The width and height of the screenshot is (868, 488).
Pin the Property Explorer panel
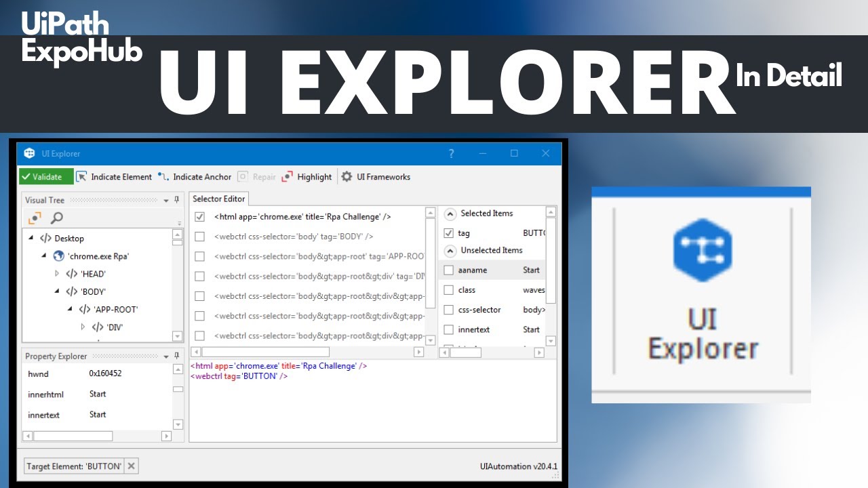(177, 356)
